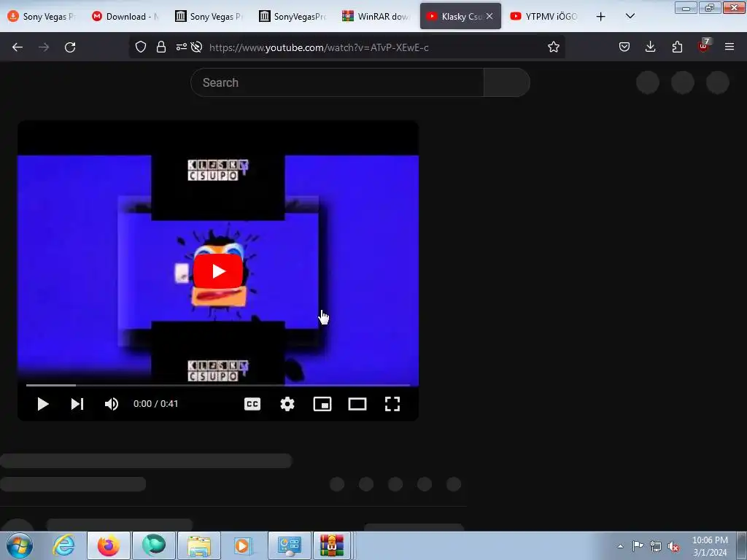Switch to the Download tab
The image size is (747, 560).
(125, 16)
